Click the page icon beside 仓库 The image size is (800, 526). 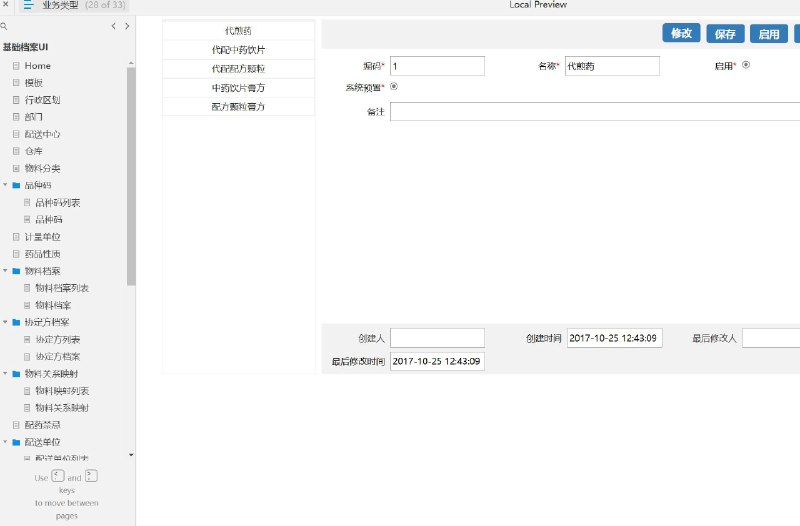tap(16, 151)
